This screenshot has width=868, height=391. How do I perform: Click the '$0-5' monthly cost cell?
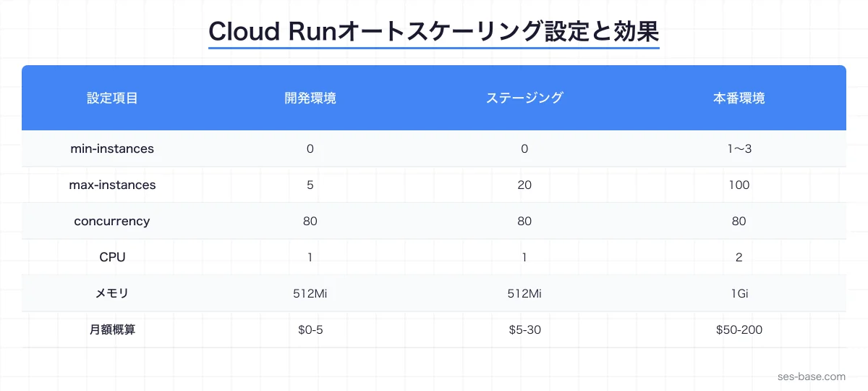pyautogui.click(x=310, y=329)
